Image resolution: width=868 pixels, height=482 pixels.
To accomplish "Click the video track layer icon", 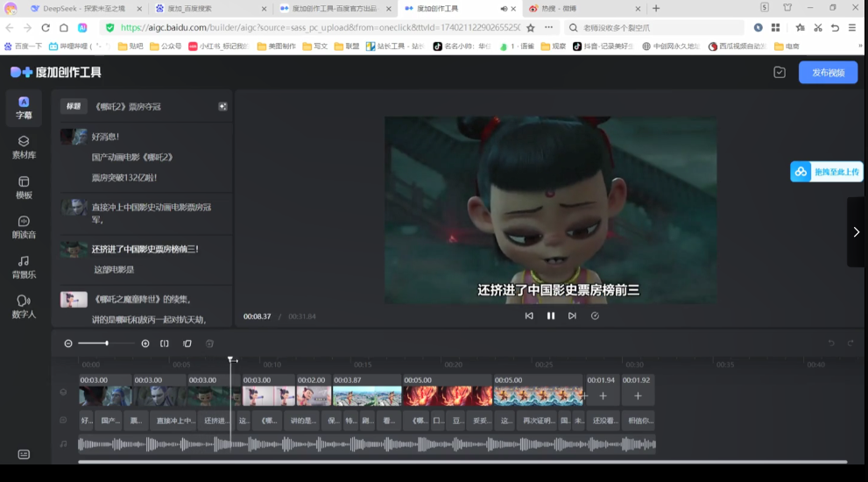I will (x=63, y=393).
